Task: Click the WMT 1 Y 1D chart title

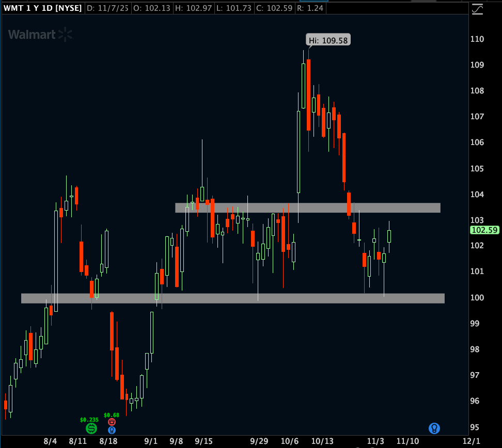Action: [42, 8]
